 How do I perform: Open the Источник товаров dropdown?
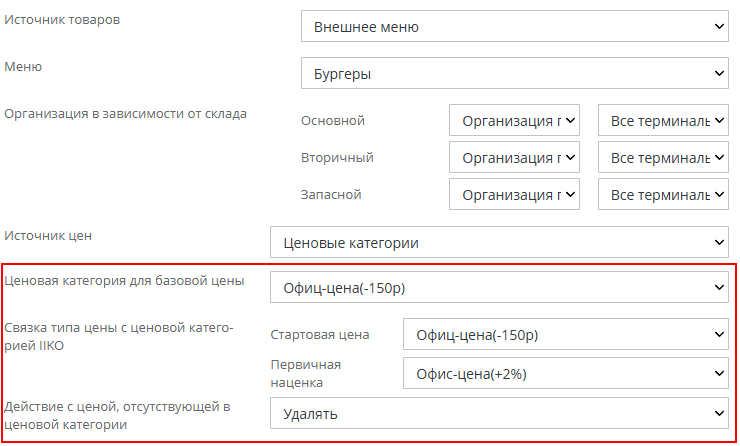[514, 27]
